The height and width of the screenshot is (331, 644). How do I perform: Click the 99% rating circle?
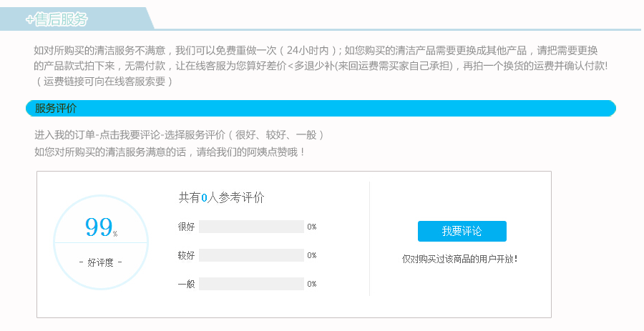[x=100, y=227]
